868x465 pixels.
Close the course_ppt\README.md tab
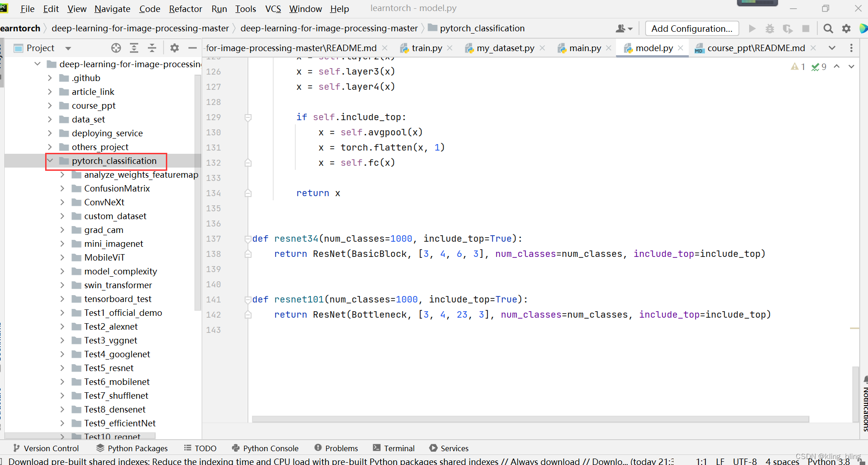point(813,48)
